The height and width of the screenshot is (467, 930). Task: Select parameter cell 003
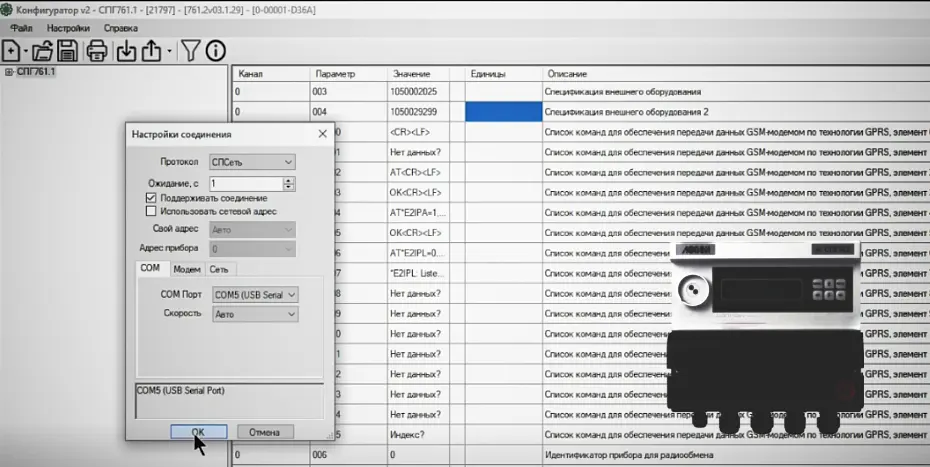click(x=348, y=92)
